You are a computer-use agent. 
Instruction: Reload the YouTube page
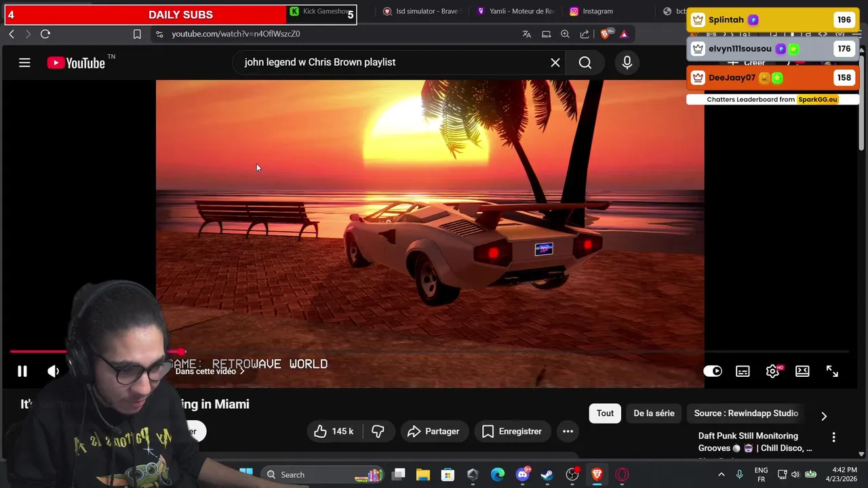[x=45, y=34]
